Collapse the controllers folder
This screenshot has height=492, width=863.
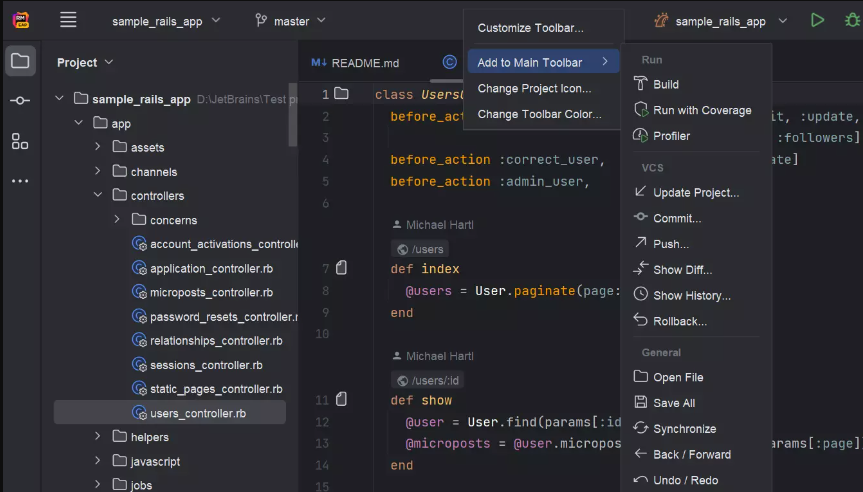pos(98,196)
